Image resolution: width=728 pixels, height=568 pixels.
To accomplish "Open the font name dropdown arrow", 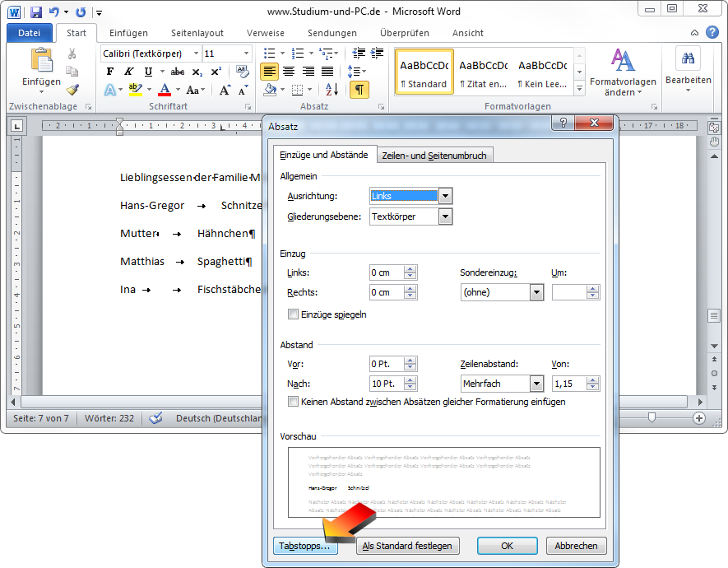I will pyautogui.click(x=196, y=54).
